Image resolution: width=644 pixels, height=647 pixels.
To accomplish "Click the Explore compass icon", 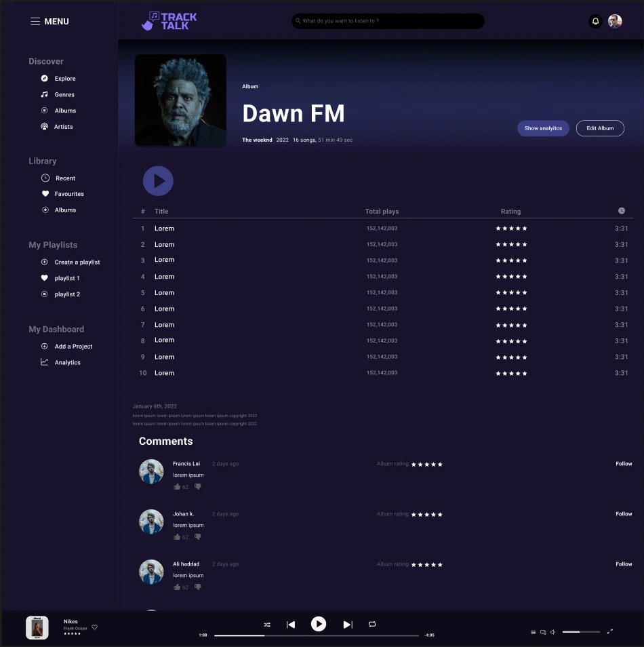I will pyautogui.click(x=45, y=79).
